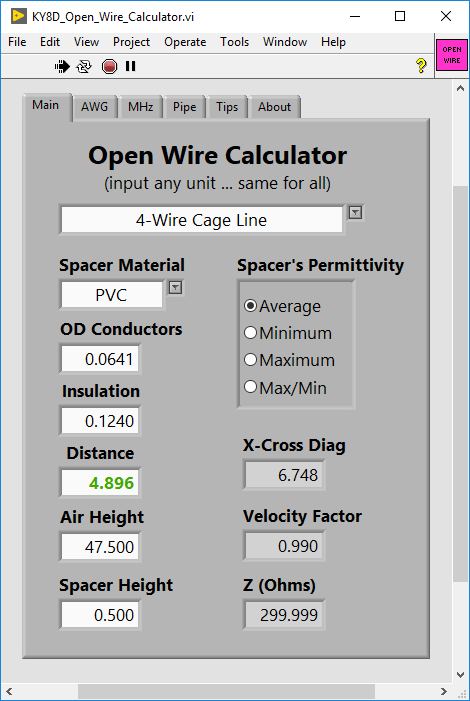
Task: Click the Run Continuously icon
Action: point(84,67)
